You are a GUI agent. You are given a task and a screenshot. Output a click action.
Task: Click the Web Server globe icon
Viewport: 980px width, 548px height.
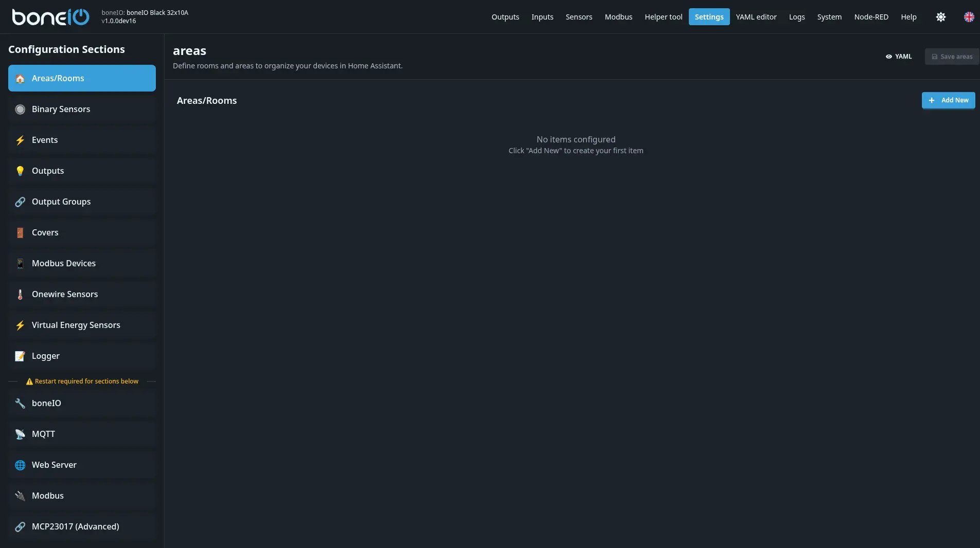pos(20,465)
